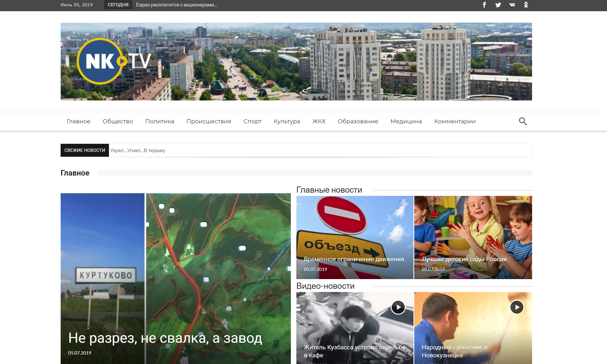Open the Политика menu item

pos(159,121)
